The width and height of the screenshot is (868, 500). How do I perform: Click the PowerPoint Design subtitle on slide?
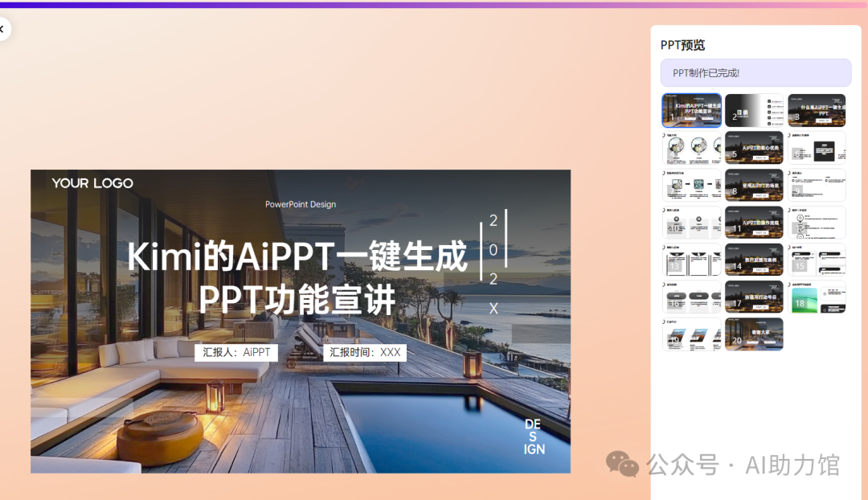(301, 204)
